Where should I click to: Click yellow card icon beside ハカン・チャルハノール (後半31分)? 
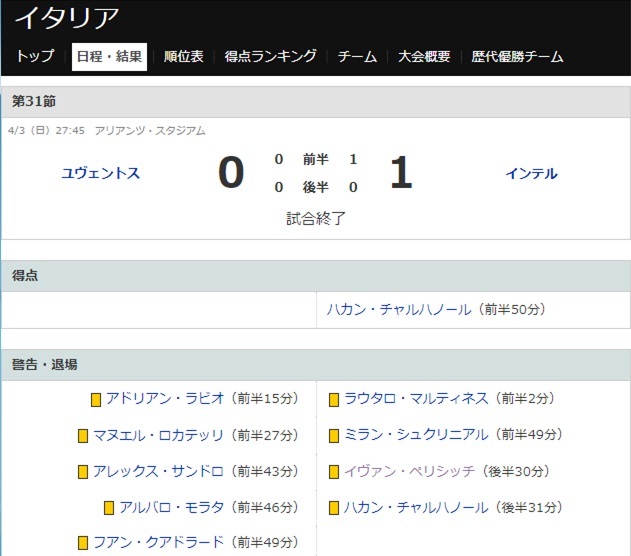coord(334,508)
